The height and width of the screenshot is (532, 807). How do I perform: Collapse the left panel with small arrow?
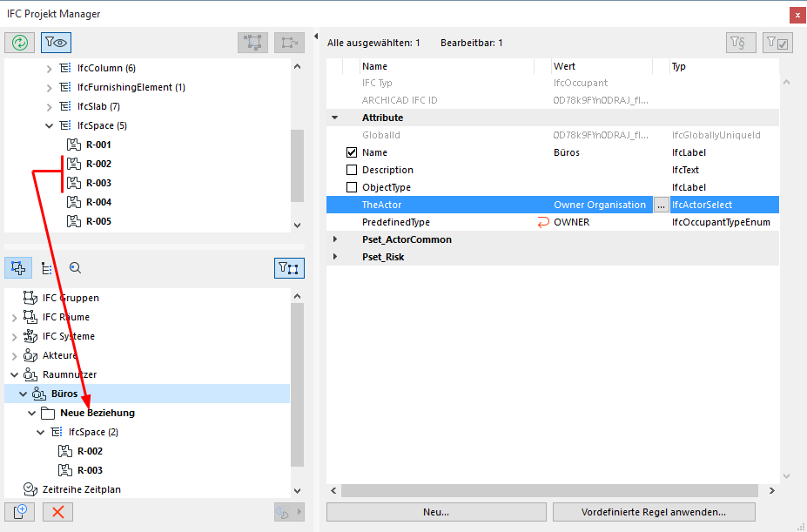tap(316, 36)
